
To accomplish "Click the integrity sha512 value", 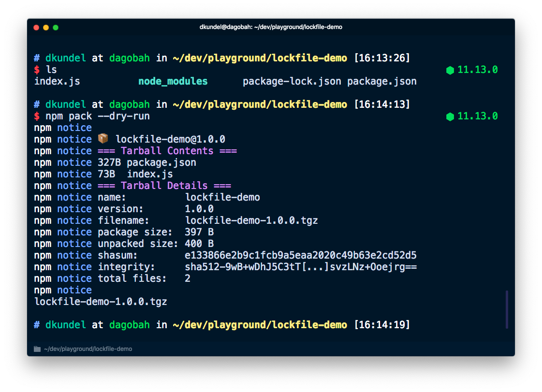I will click(301, 267).
